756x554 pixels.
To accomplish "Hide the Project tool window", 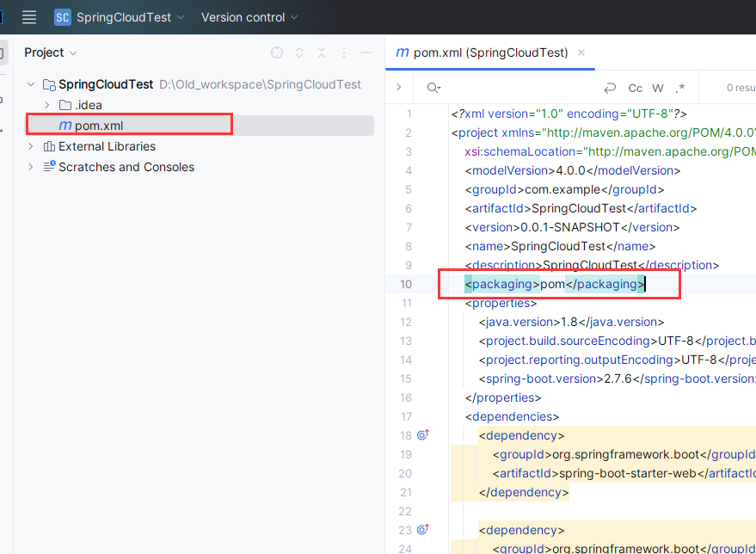I will coord(366,52).
